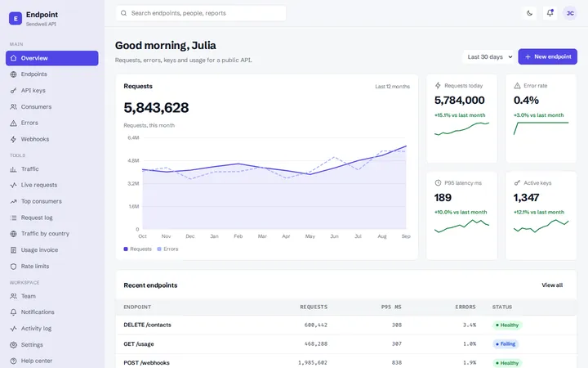Select DELETE /contacts endpoint row

click(346, 325)
